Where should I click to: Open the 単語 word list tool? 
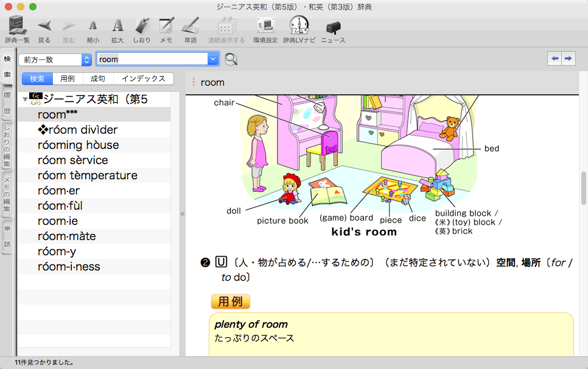(191, 30)
